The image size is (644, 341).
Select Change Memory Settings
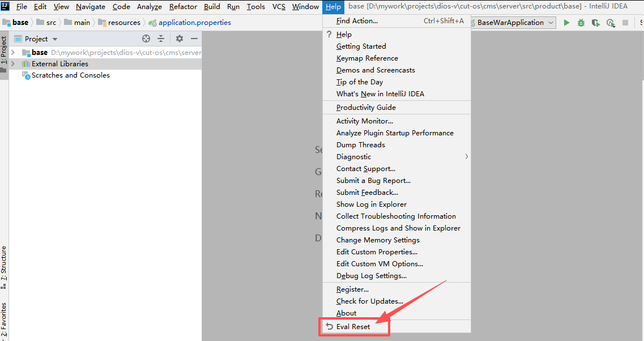(396, 240)
